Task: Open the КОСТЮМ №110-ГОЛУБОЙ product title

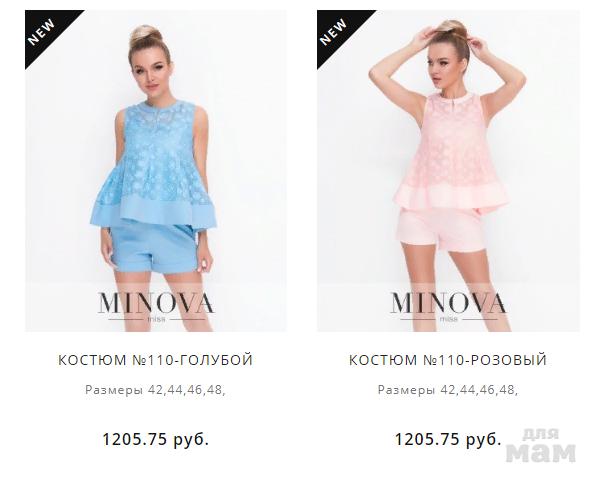Action: pos(155,360)
